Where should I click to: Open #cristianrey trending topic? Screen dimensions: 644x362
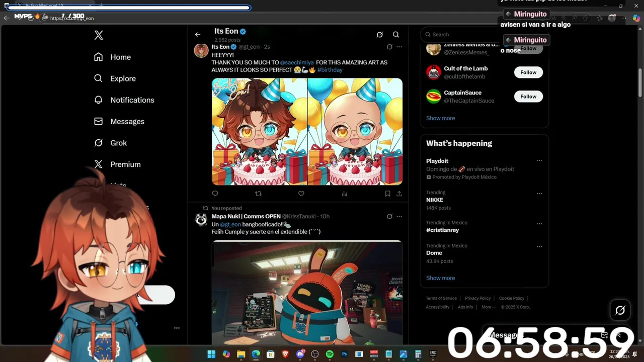point(443,230)
